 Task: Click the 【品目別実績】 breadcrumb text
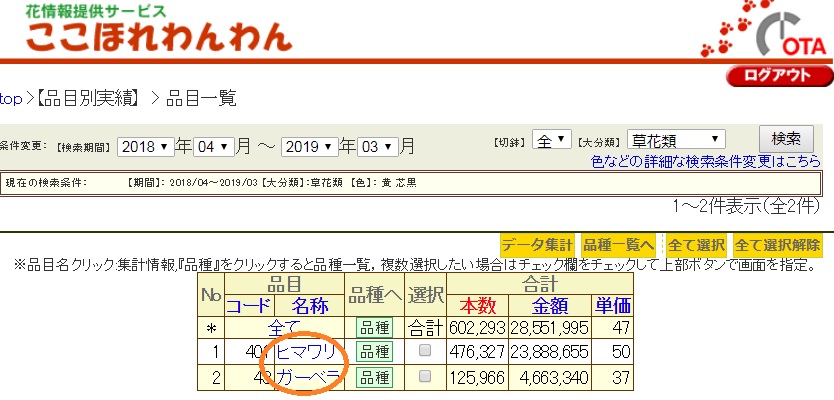point(90,99)
